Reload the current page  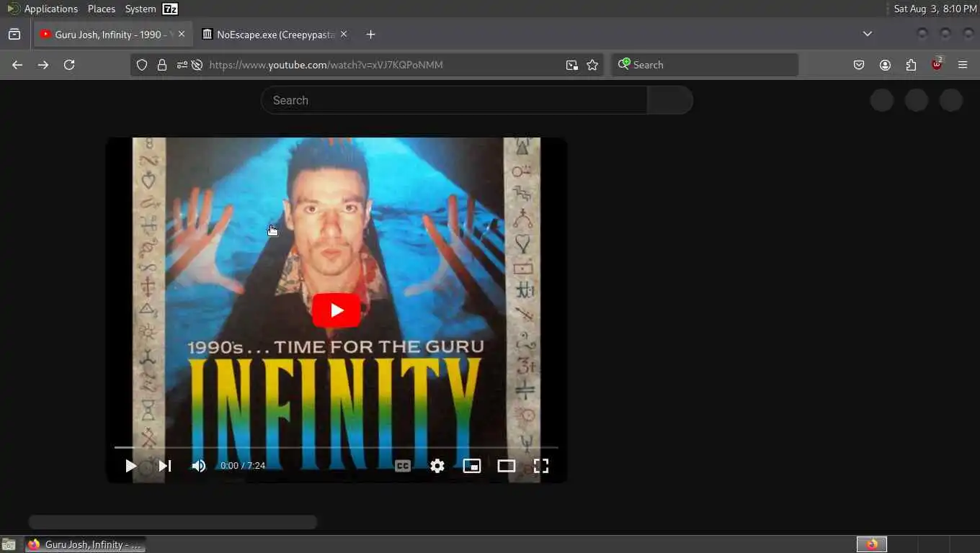69,65
